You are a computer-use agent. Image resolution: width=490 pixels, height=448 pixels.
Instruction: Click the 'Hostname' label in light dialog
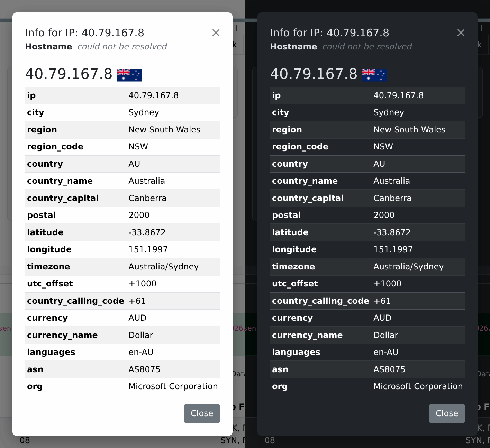coord(49,47)
